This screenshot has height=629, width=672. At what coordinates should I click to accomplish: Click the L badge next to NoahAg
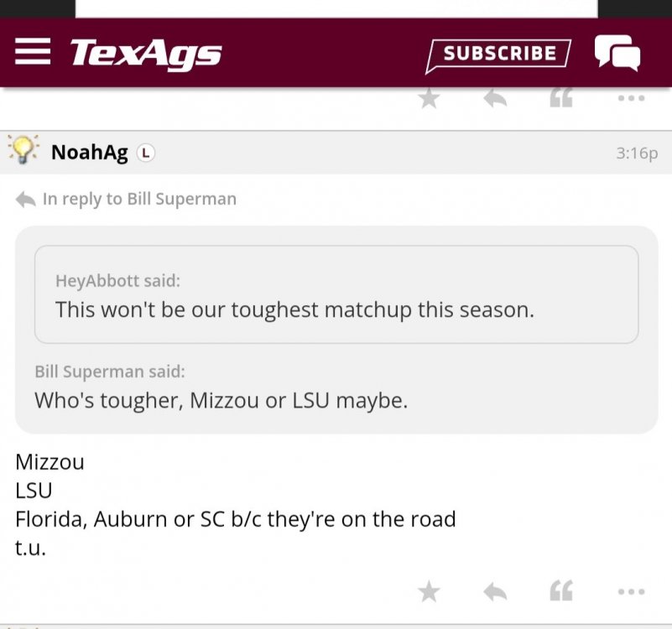[x=146, y=153]
